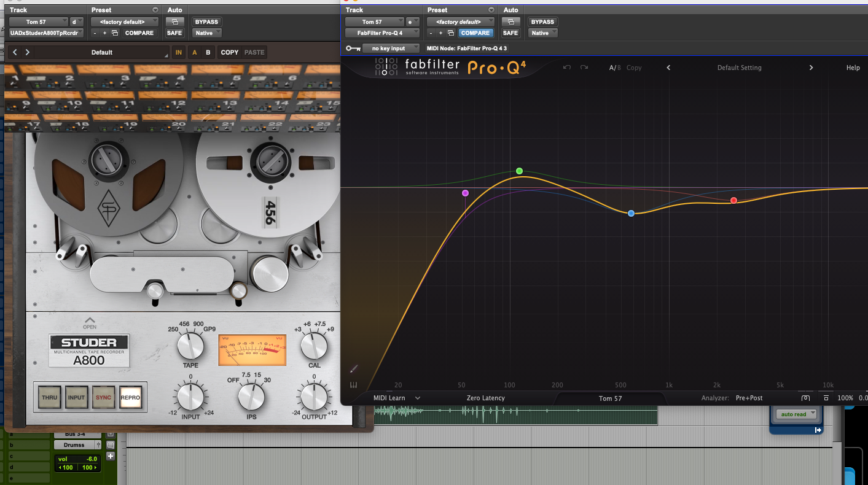Screen dimensions: 868x485
Task: Open the no key input dropdown
Action: (x=391, y=48)
